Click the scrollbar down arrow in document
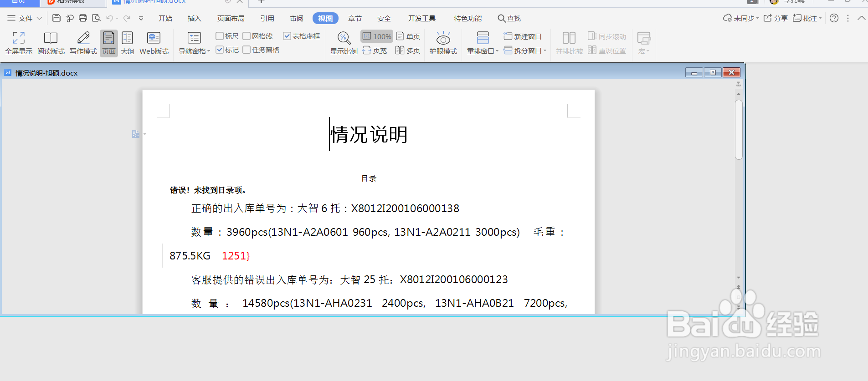This screenshot has height=381, width=868. (x=739, y=277)
